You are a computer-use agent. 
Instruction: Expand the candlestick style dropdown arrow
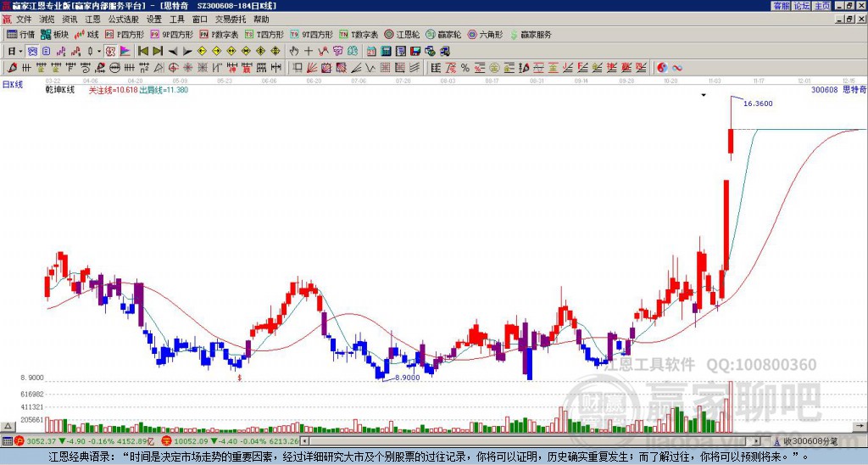(x=99, y=52)
